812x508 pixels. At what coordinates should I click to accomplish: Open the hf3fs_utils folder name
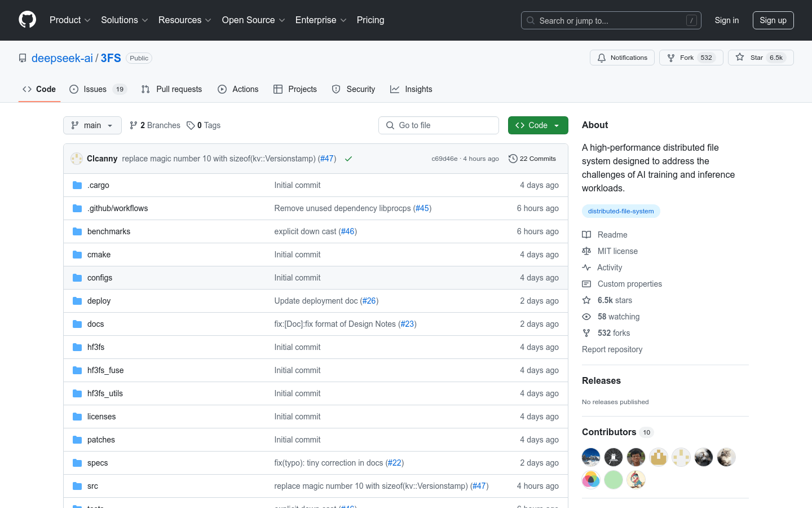105,393
